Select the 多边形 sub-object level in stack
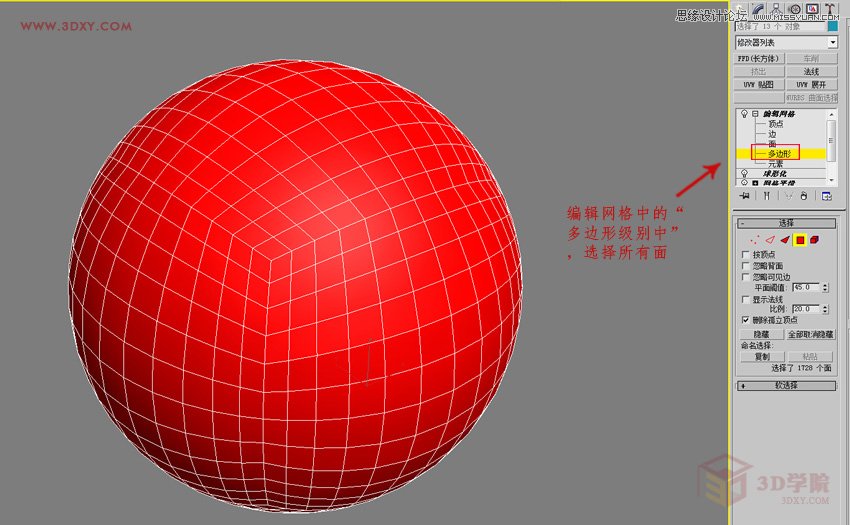The image size is (850, 525). click(x=780, y=154)
